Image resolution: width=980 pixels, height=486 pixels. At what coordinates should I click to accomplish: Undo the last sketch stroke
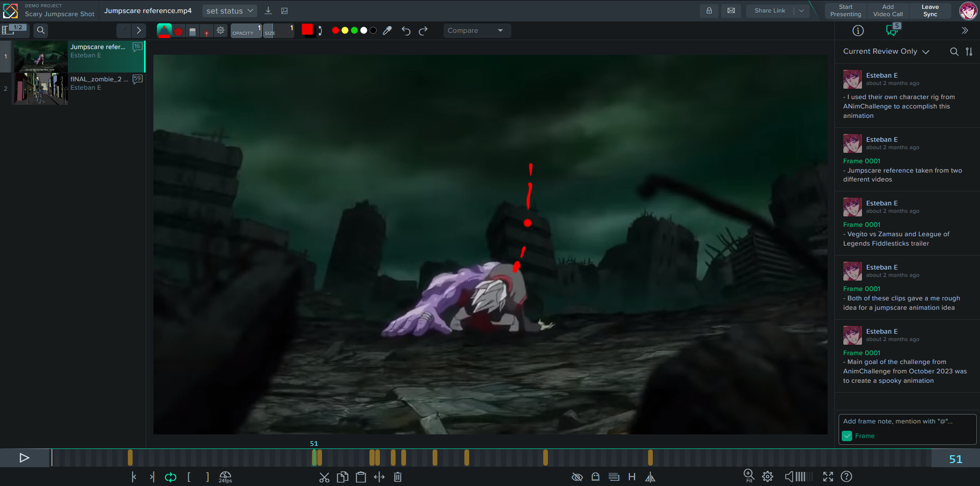point(406,31)
